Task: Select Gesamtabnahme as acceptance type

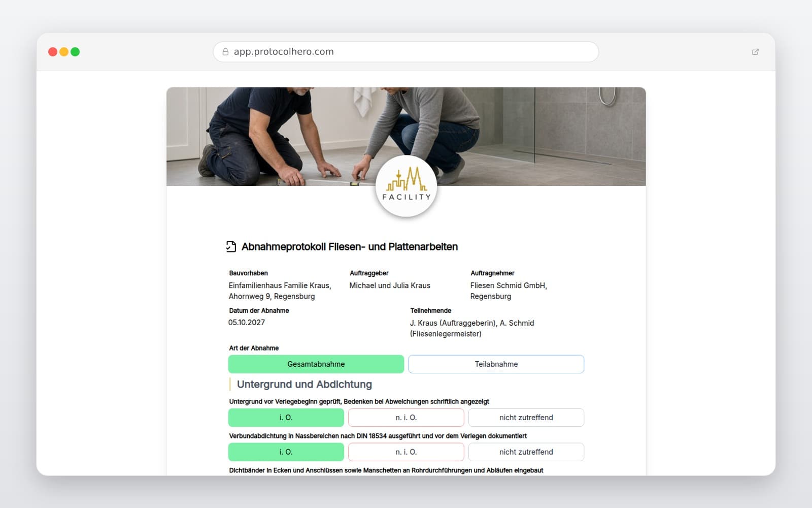Action: (x=316, y=364)
